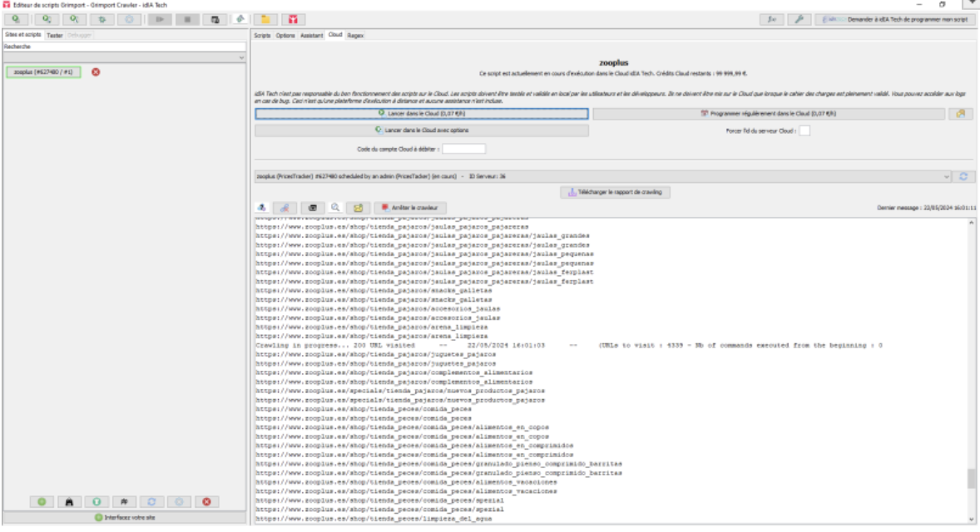Image resolution: width=980 pixels, height=532 pixels.
Task: Click 'Lancer dans le Cloud (0,07 €/h)' button
Action: point(422,114)
